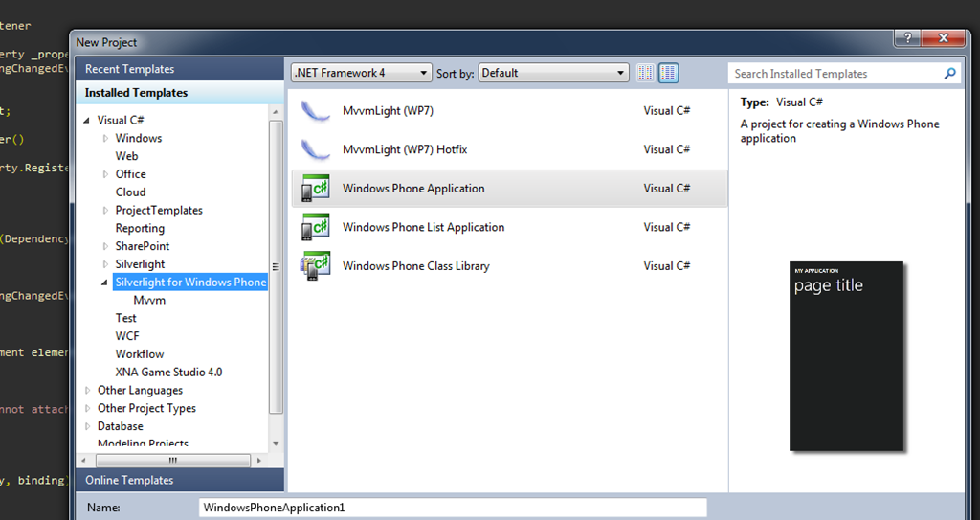The image size is (980, 520).
Task: Select the Mvvm subcategory
Action: (149, 301)
